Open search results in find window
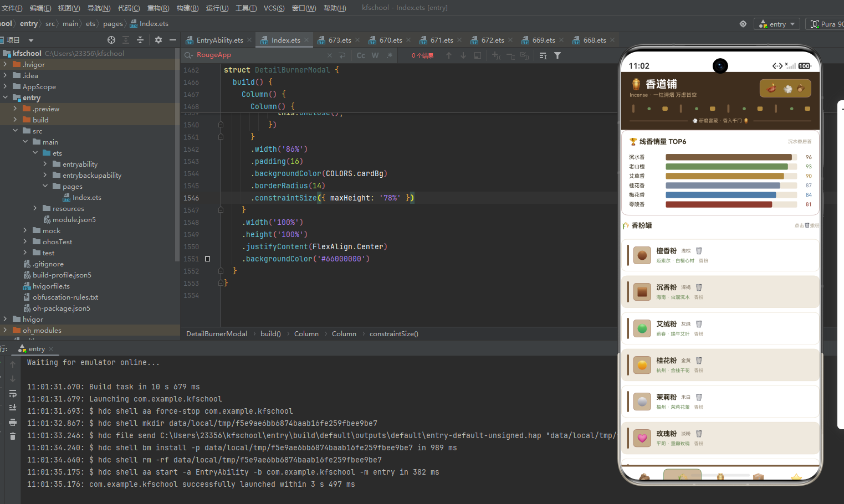Viewport: 844px width, 504px height. click(x=478, y=55)
